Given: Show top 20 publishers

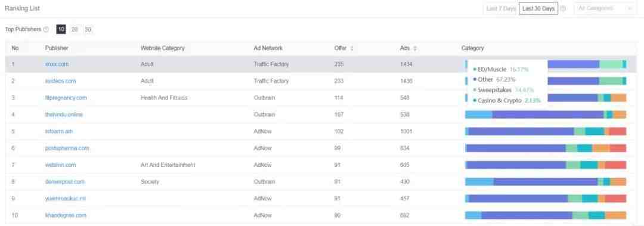Looking at the screenshot, I should point(75,30).
